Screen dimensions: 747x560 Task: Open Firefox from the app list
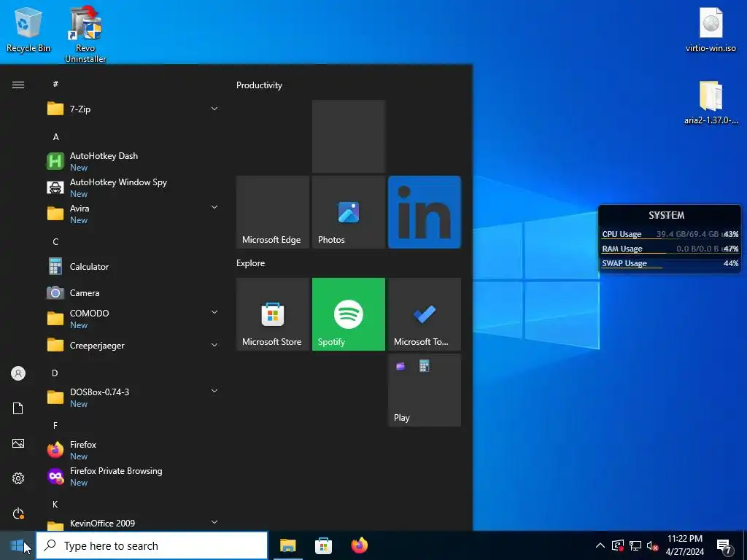click(x=132, y=450)
